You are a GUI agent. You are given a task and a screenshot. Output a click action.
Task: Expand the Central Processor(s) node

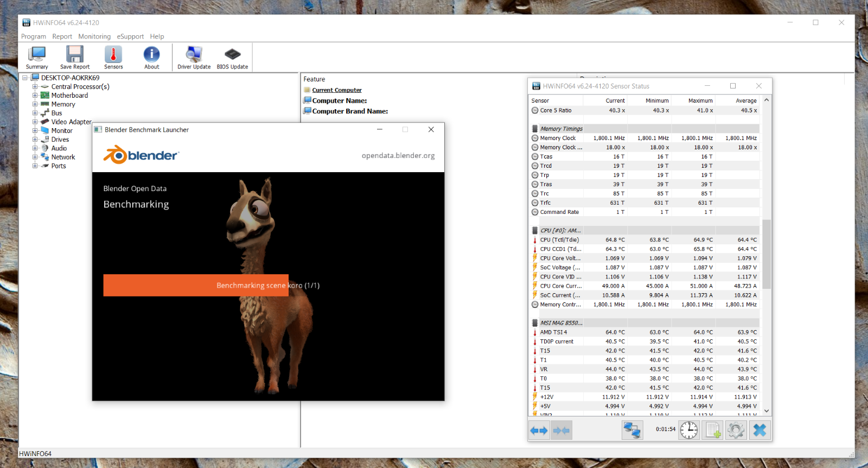click(35, 86)
